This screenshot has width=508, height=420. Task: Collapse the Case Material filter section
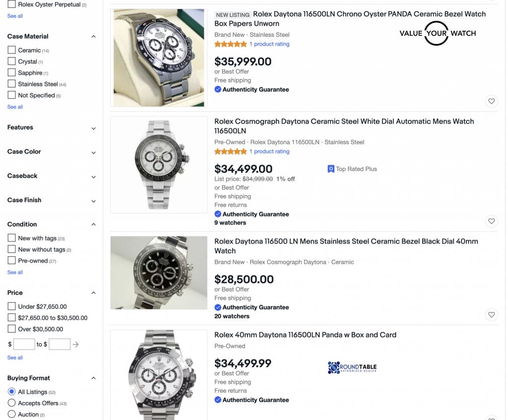(93, 37)
